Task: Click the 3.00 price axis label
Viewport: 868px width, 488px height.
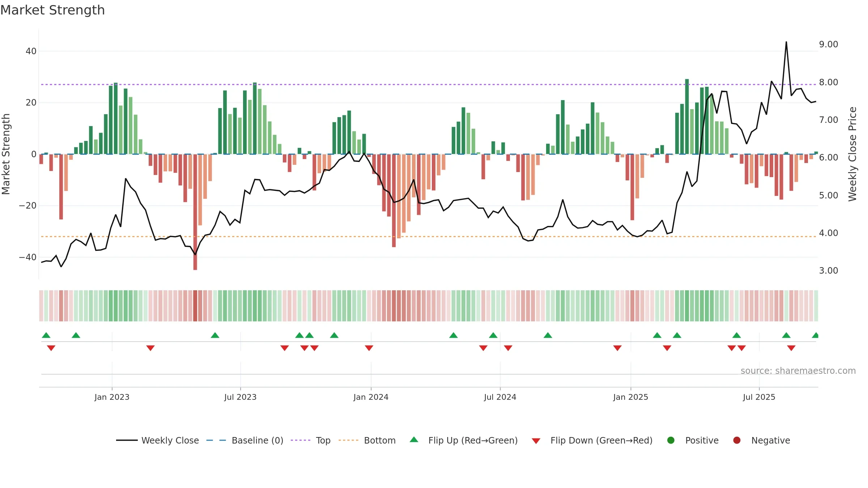Action: 828,270
